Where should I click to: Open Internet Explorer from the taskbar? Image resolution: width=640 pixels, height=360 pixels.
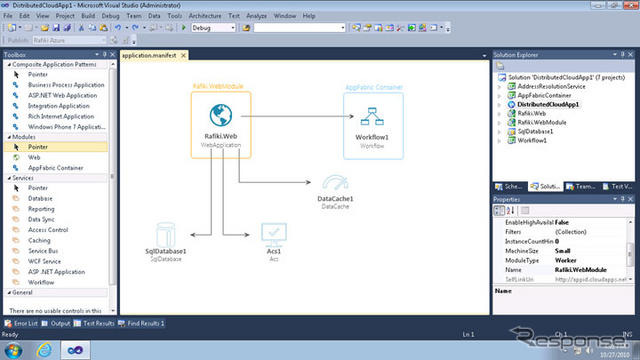(x=44, y=350)
